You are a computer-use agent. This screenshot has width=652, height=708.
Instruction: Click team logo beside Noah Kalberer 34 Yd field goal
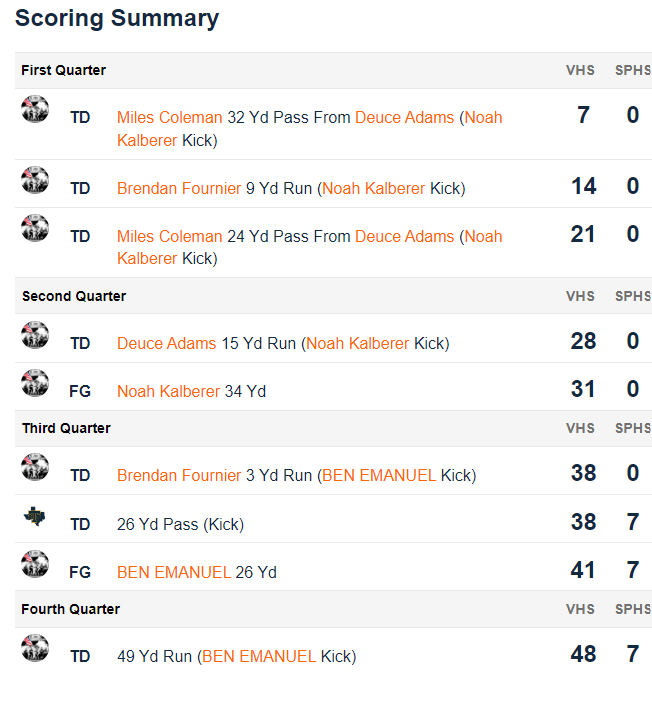35,383
